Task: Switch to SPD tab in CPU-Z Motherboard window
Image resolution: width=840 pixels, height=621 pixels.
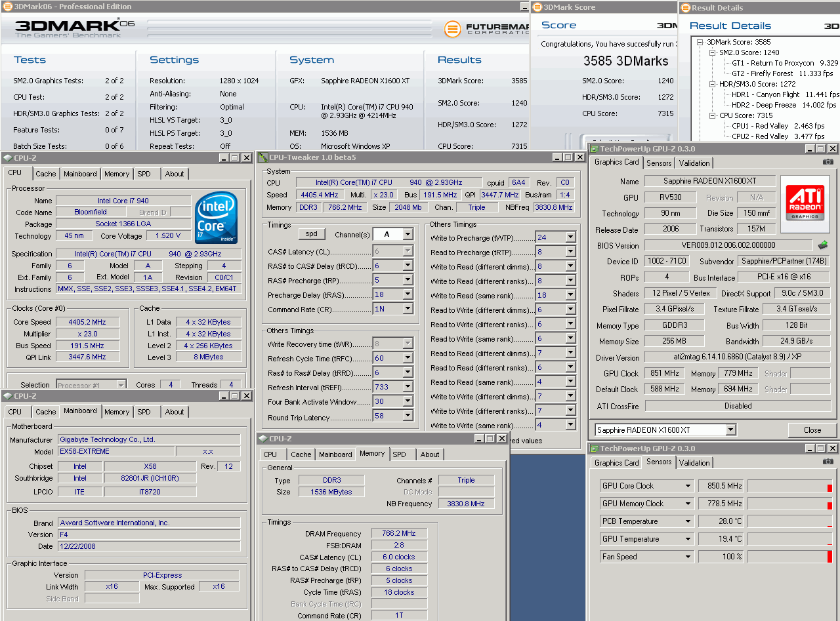Action: [144, 412]
